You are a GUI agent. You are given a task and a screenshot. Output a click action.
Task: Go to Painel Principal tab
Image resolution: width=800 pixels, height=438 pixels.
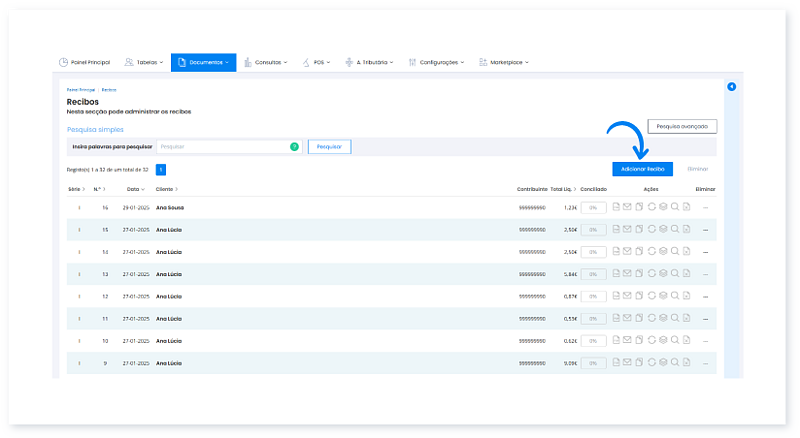[x=85, y=62]
